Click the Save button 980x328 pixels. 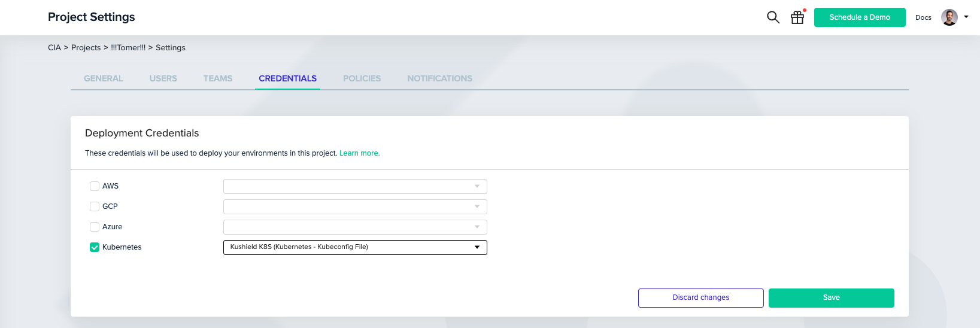831,297
